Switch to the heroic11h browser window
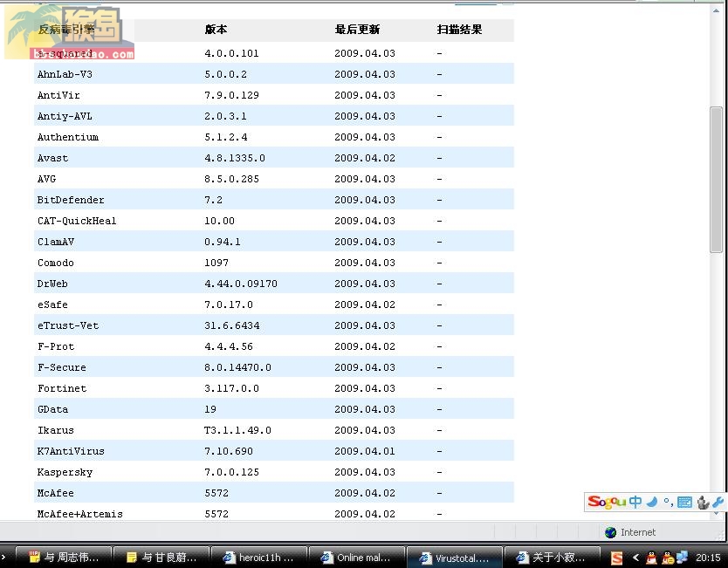This screenshot has height=568, width=728. tap(259, 558)
